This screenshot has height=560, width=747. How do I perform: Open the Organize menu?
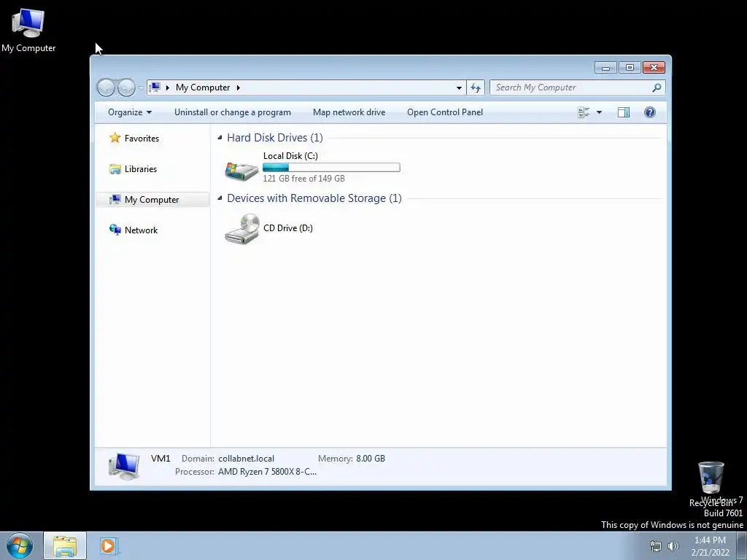(x=130, y=112)
